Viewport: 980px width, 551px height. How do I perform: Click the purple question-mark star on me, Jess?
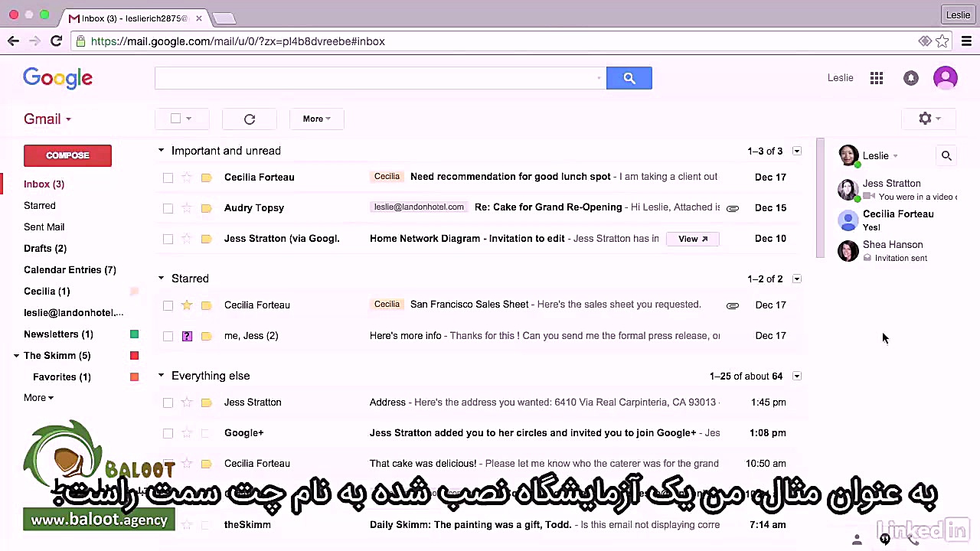[x=187, y=336]
